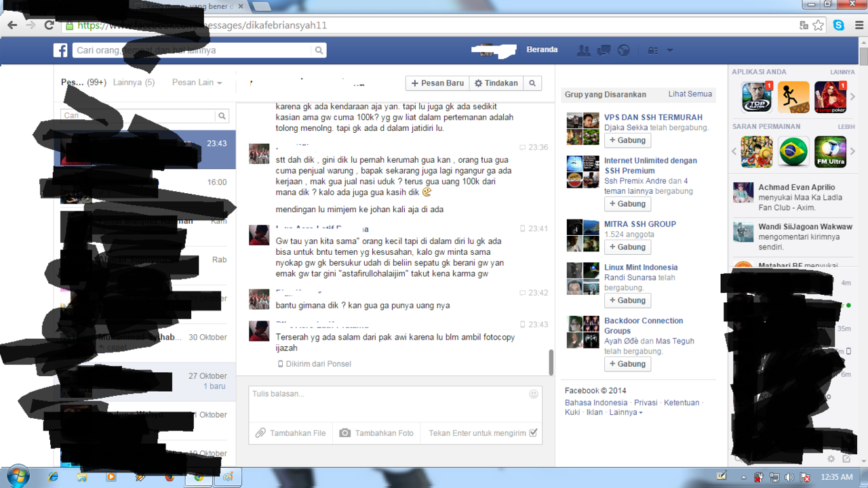Image resolution: width=868 pixels, height=488 pixels.
Task: Click the forward navigation arrow
Action: pyautogui.click(x=31, y=25)
